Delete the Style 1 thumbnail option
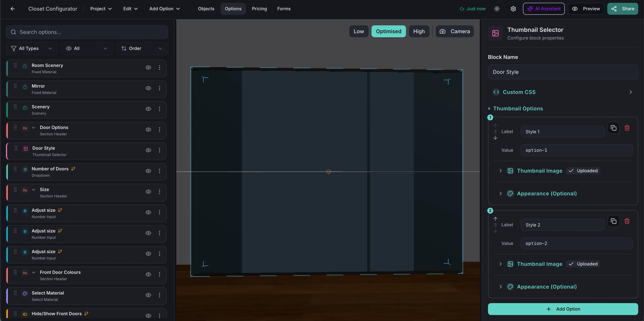The image size is (644, 321). pos(627,128)
